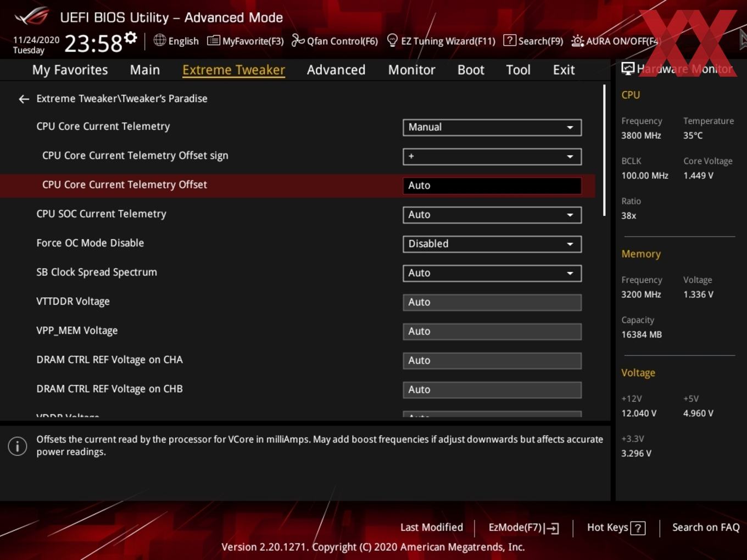747x560 pixels.
Task: Open the MyFavorite(F3) list icon
Action: point(213,41)
